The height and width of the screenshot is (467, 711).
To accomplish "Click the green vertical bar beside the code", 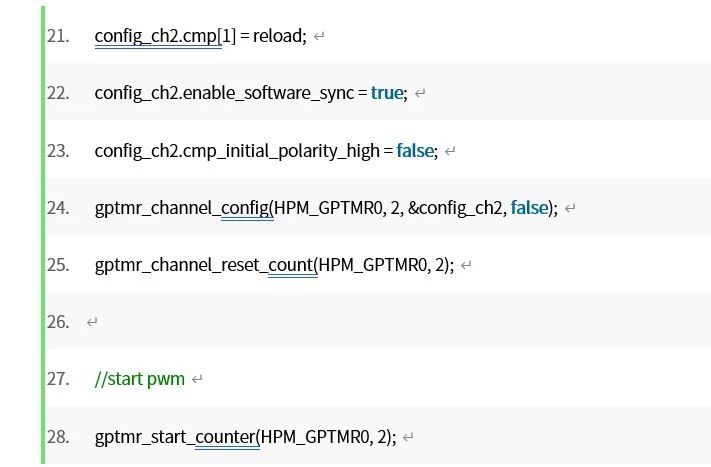I will click(x=43, y=235).
